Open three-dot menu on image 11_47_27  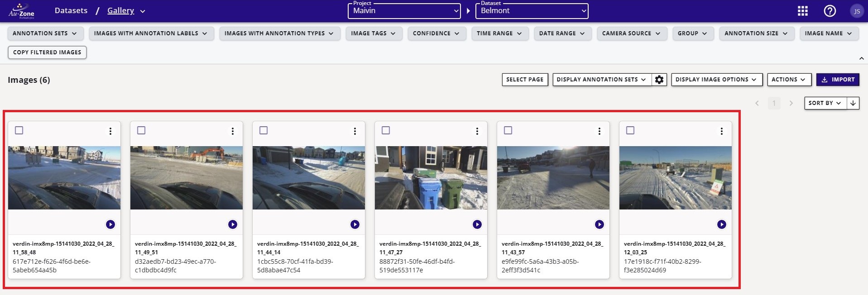477,131
